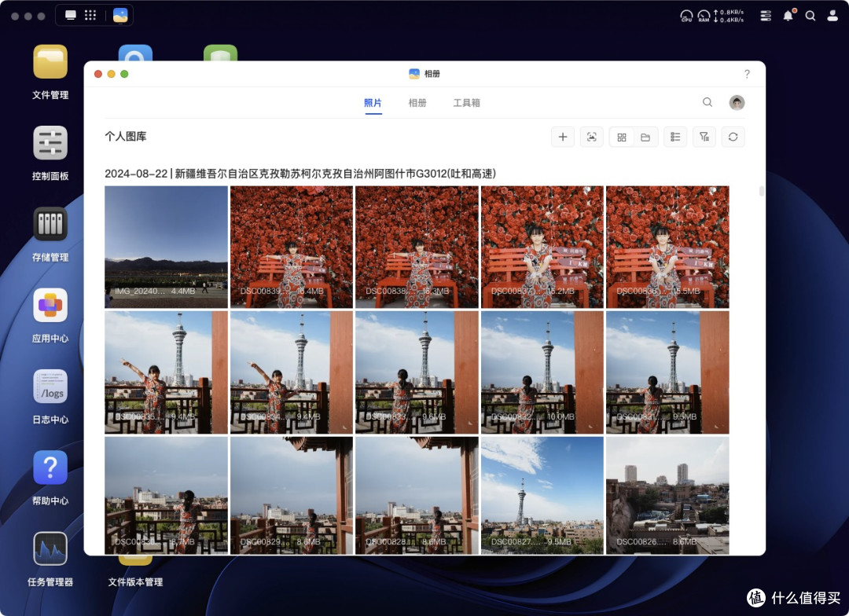Image resolution: width=849 pixels, height=616 pixels.
Task: Click the plus button to add photos
Action: point(563,137)
